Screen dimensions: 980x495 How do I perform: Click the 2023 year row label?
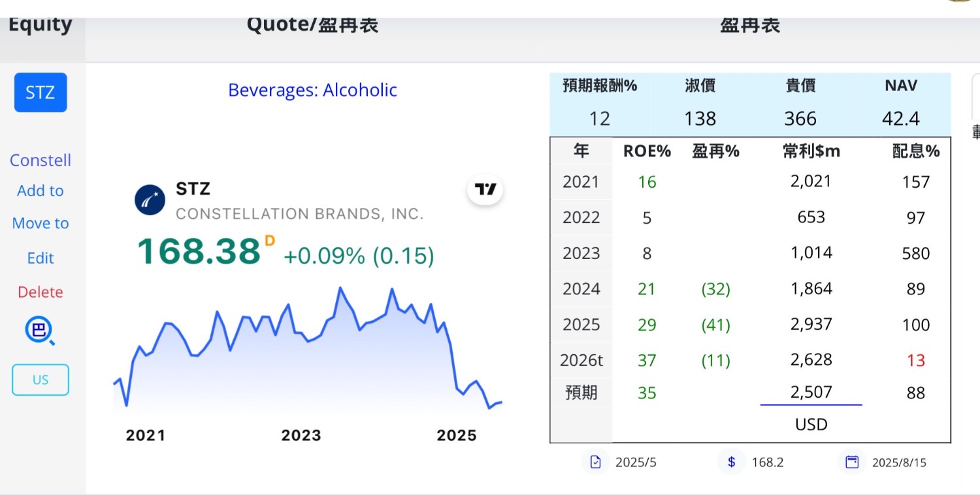[581, 253]
